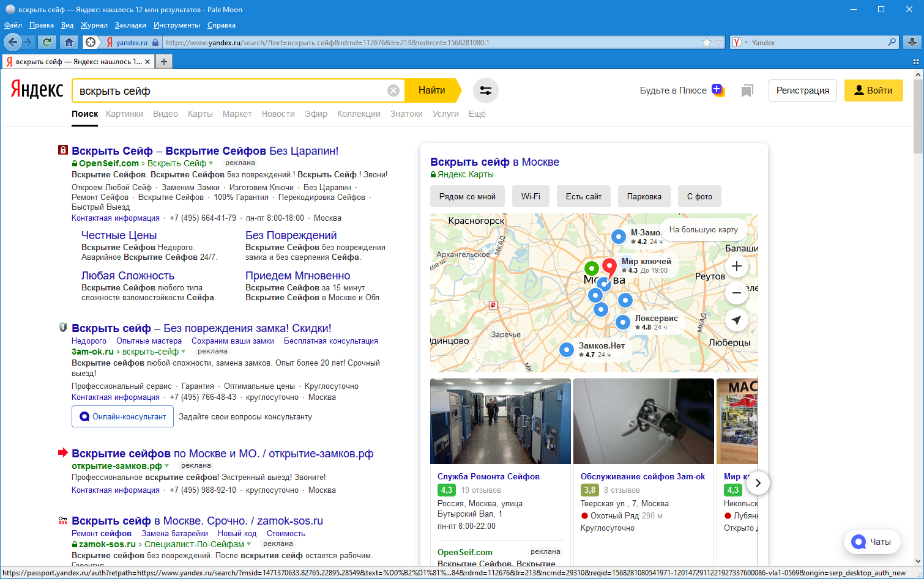Click the red map pin for Мир ключей
The image size is (924, 579).
609,267
